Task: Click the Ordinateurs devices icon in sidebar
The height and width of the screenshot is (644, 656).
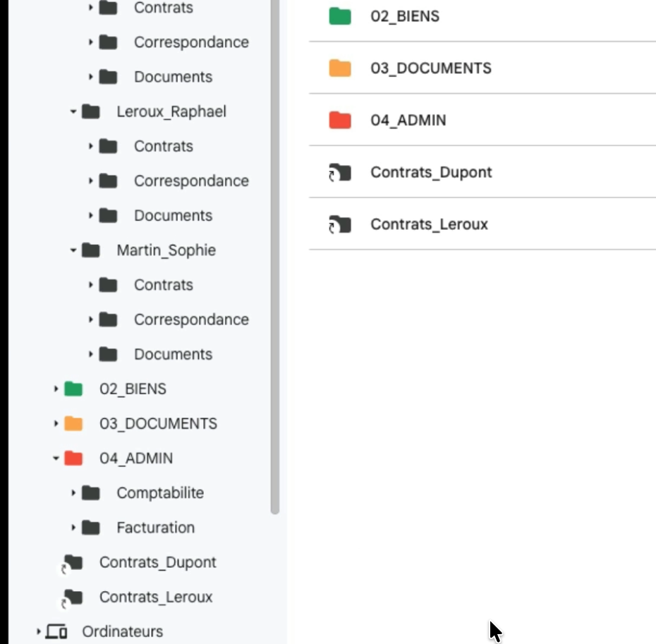Action: pos(56,632)
